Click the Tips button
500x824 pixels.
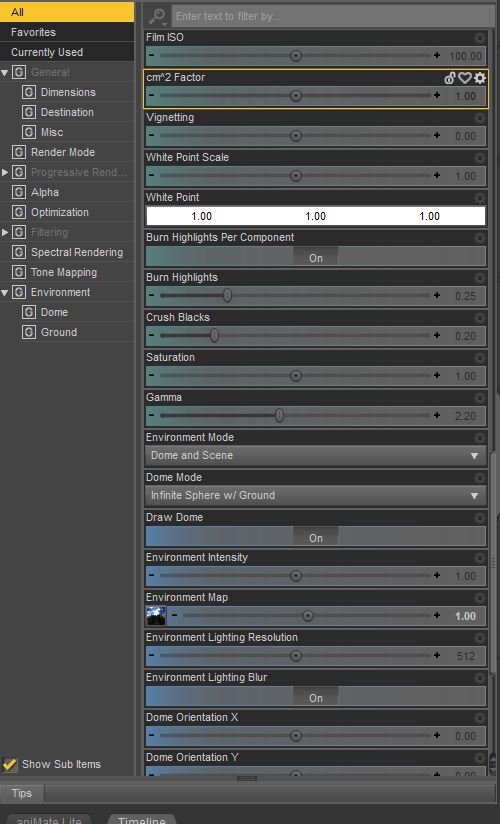(22, 793)
